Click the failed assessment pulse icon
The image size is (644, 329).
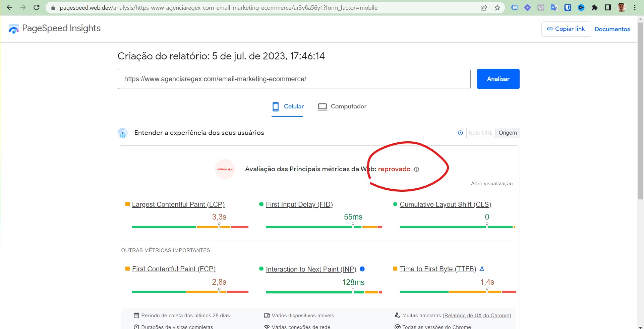[225, 169]
